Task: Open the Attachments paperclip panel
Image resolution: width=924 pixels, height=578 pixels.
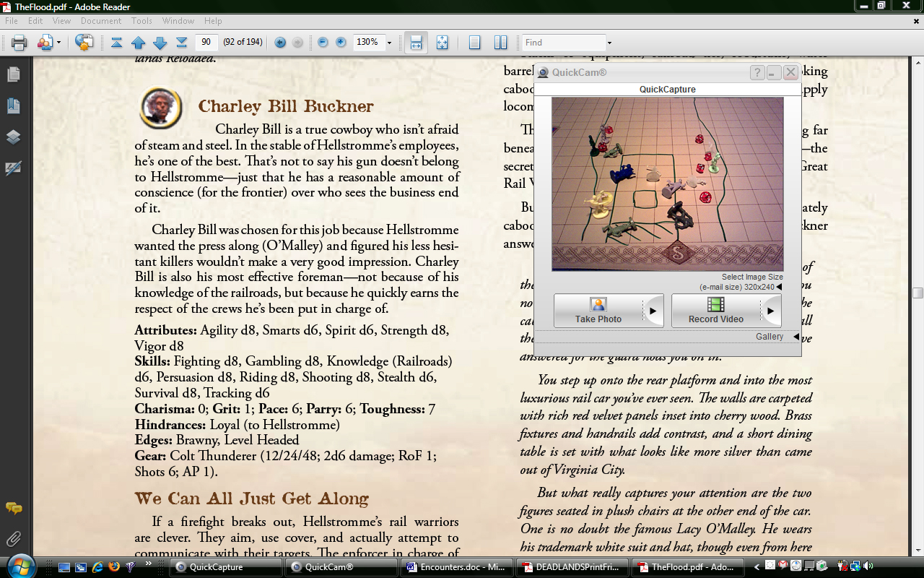Action: point(13,538)
